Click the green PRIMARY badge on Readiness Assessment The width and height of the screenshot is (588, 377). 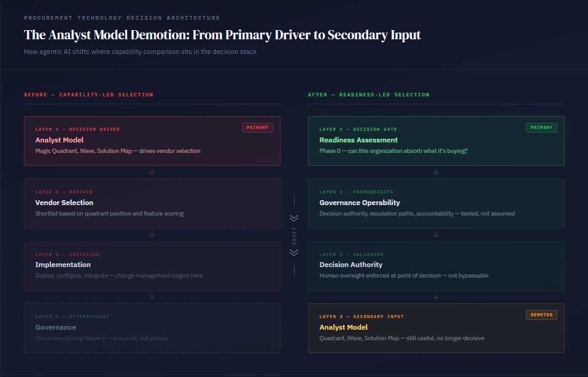coord(541,128)
